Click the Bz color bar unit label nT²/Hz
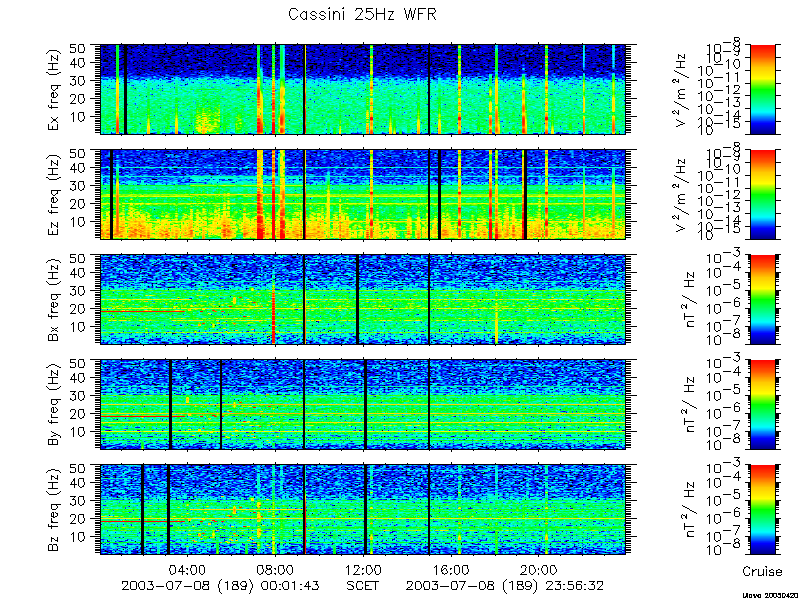This screenshot has width=800, height=600. point(689,510)
